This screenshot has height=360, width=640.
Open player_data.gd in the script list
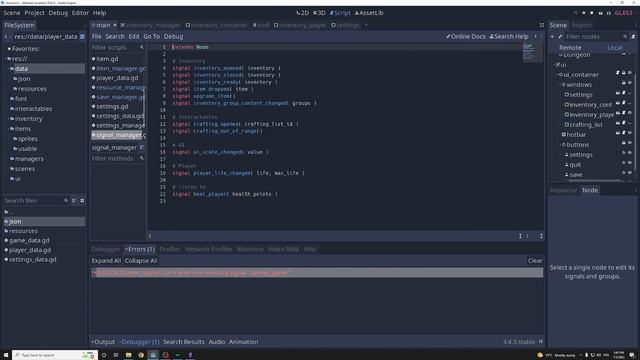coord(117,78)
